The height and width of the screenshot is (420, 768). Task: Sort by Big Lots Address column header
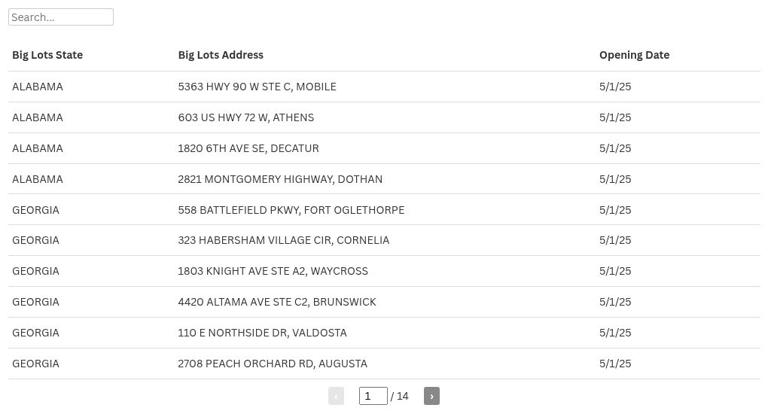(x=220, y=55)
